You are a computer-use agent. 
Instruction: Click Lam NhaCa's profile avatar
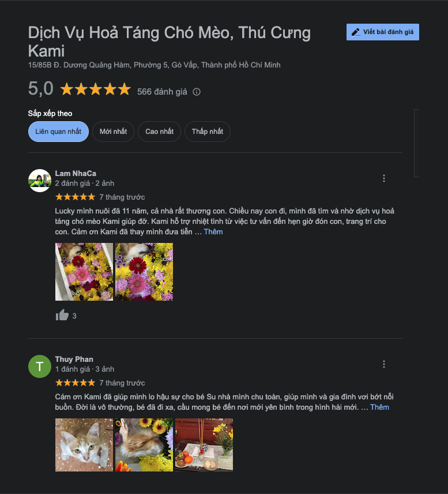pyautogui.click(x=40, y=181)
